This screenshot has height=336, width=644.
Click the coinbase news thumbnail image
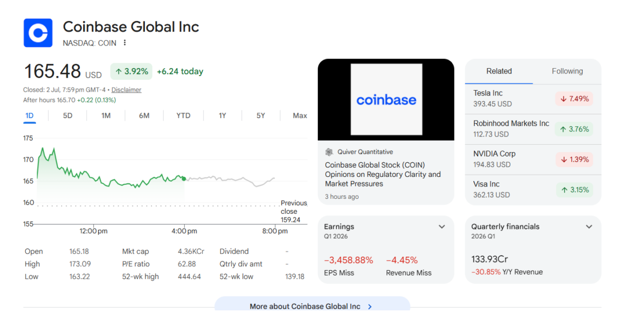pyautogui.click(x=386, y=100)
